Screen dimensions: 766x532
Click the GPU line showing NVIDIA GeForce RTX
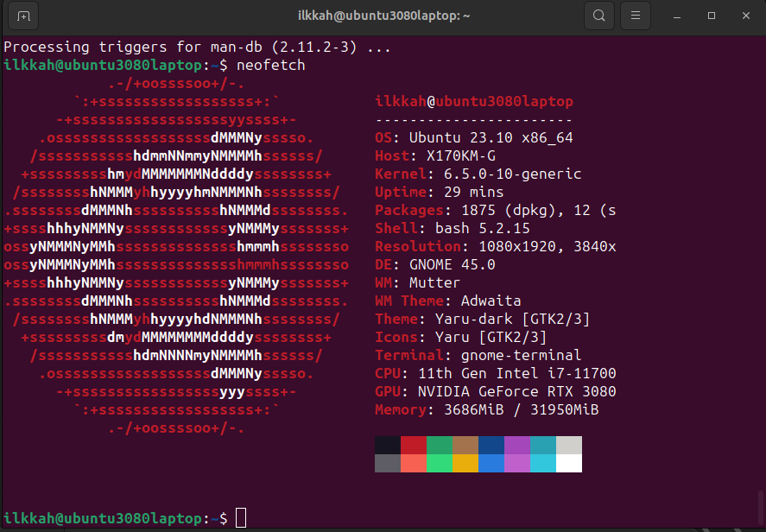tap(495, 392)
